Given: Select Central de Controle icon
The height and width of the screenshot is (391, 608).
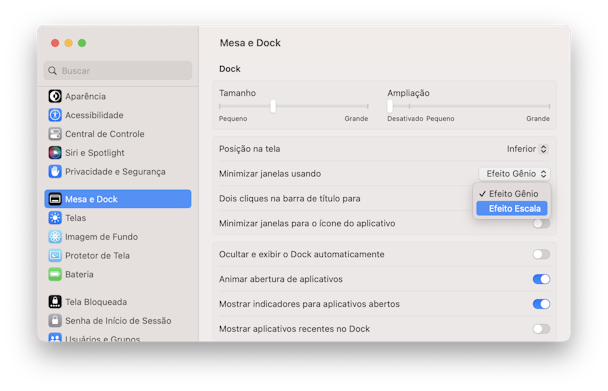Looking at the screenshot, I should pos(55,134).
